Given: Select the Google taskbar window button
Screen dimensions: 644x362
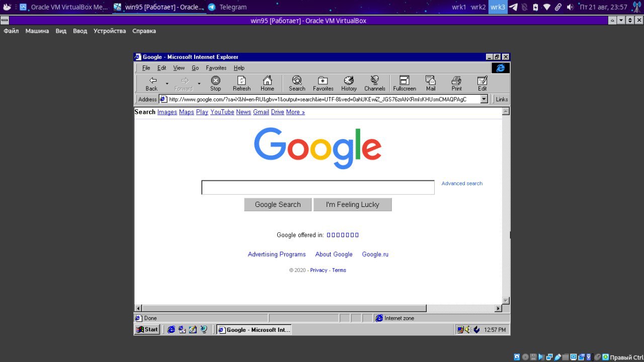Looking at the screenshot, I should [x=254, y=330].
